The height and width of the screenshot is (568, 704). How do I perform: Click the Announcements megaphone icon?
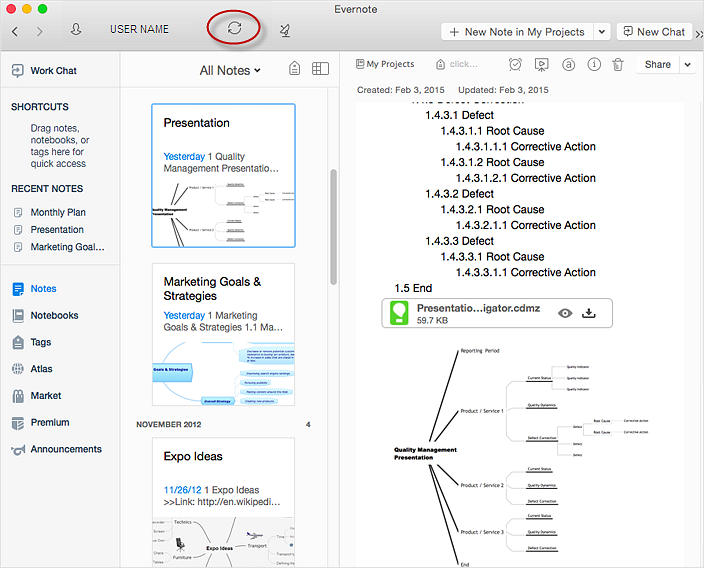click(x=18, y=450)
